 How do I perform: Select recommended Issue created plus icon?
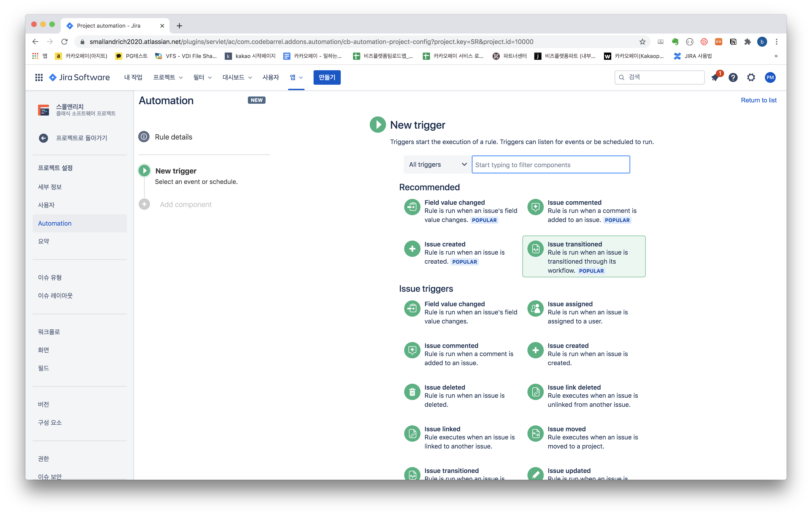pyautogui.click(x=412, y=249)
